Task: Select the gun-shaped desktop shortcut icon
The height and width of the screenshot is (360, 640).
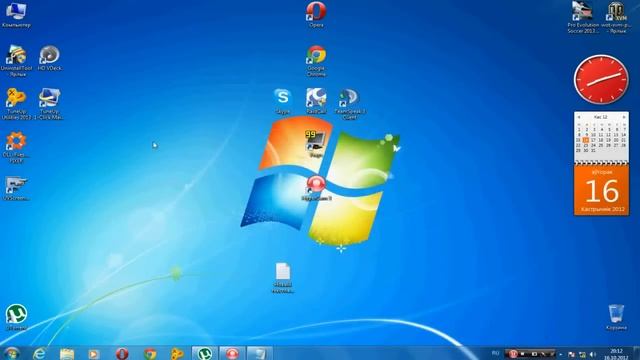Action: tap(16, 188)
